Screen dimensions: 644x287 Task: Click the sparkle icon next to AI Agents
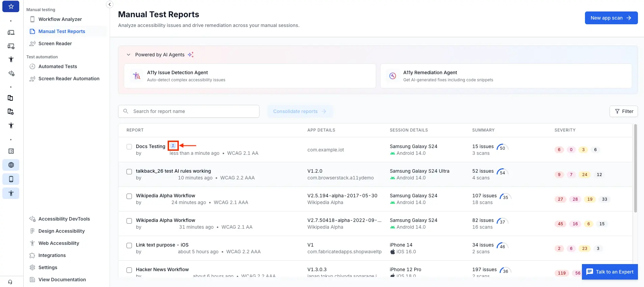coord(191,55)
